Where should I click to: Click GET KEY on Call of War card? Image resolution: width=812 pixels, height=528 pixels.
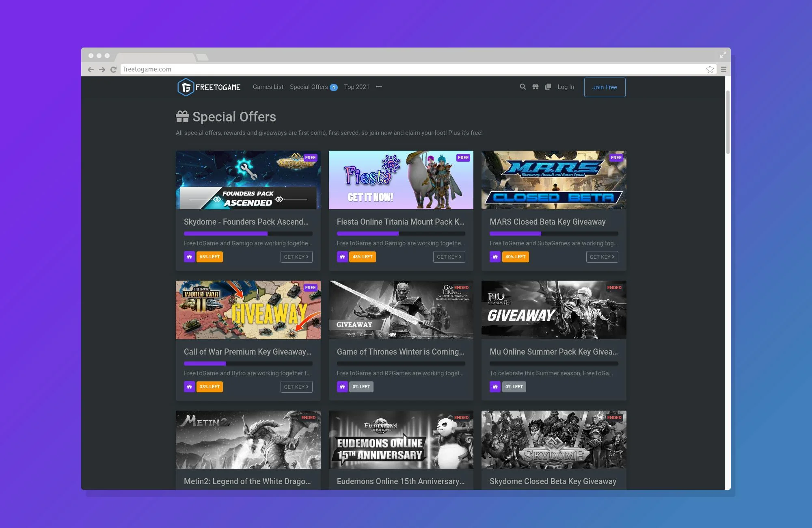(x=296, y=387)
